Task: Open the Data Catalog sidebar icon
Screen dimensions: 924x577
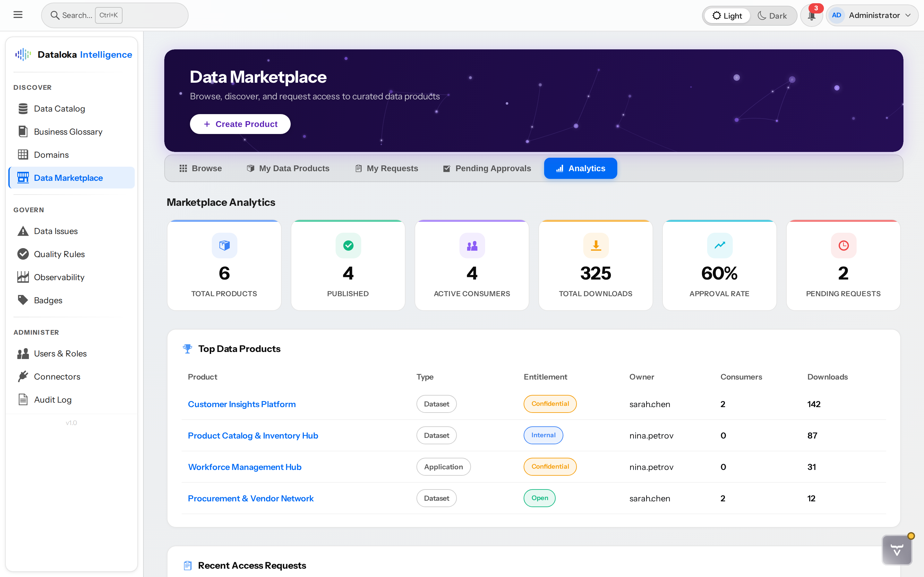Action: pos(23,108)
